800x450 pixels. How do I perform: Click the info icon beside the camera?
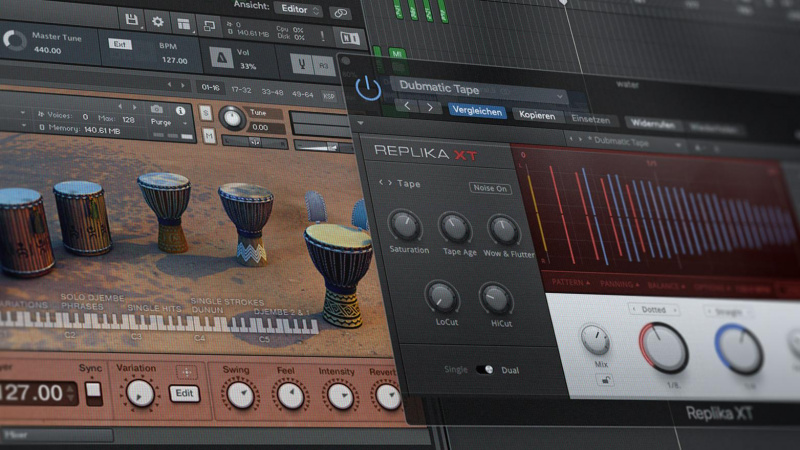180,111
